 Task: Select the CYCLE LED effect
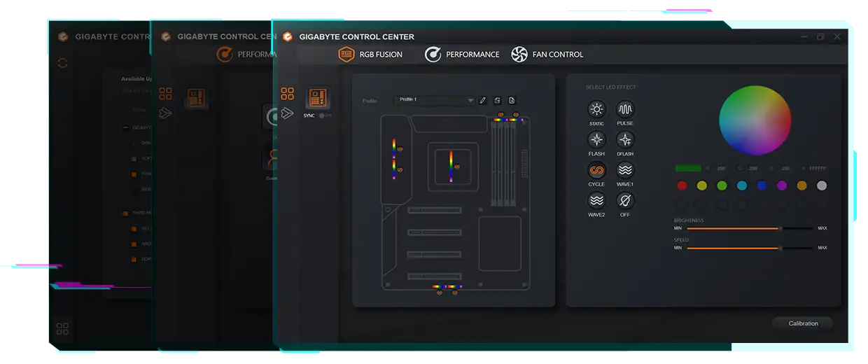[x=596, y=170]
